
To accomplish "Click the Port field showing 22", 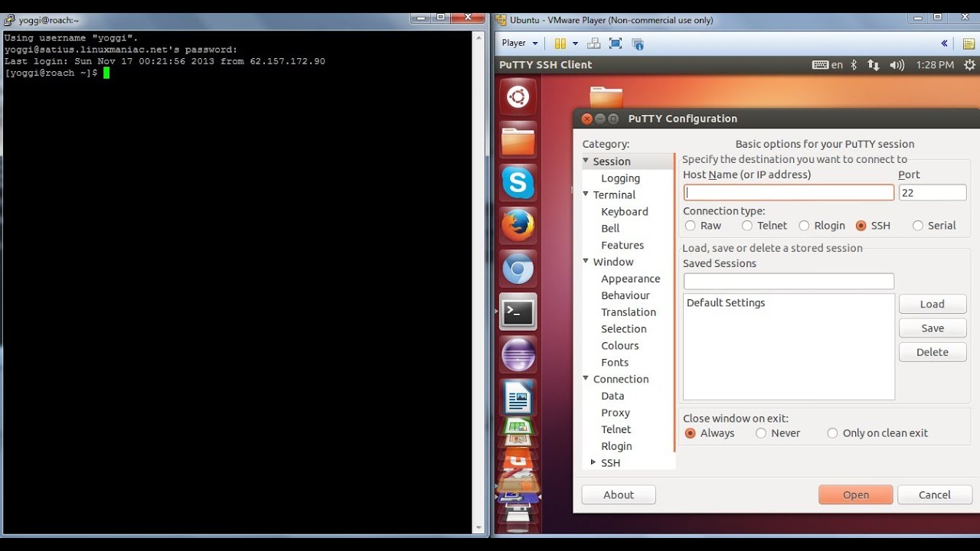I will (x=933, y=193).
